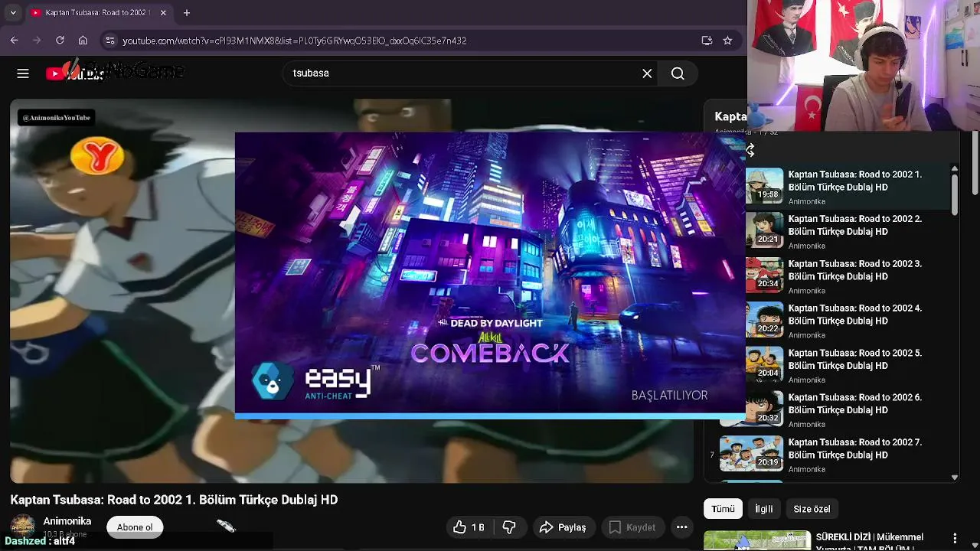This screenshot has width=980, height=551.
Task: Click the playlist scrollbar down arrow
Action: 954,477
